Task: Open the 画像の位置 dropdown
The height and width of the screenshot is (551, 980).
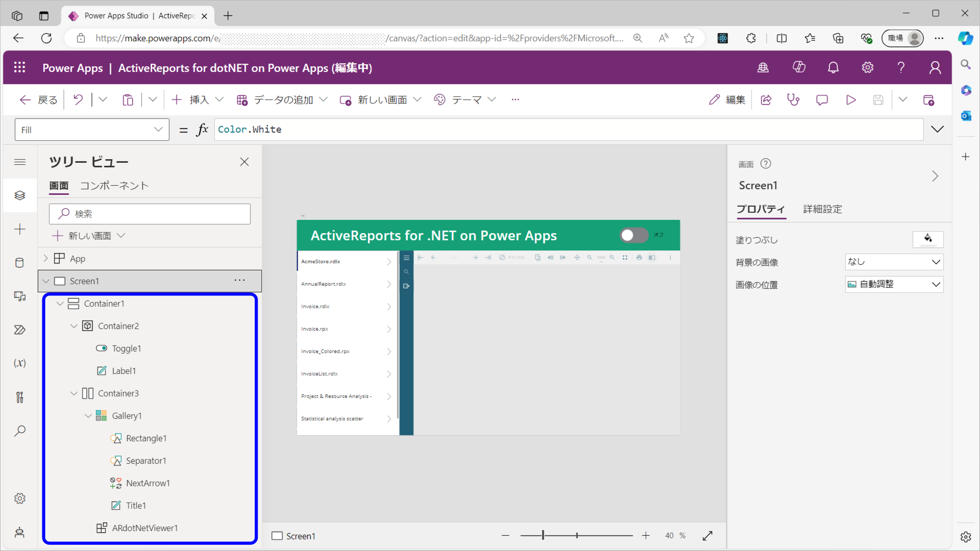Action: click(x=894, y=284)
